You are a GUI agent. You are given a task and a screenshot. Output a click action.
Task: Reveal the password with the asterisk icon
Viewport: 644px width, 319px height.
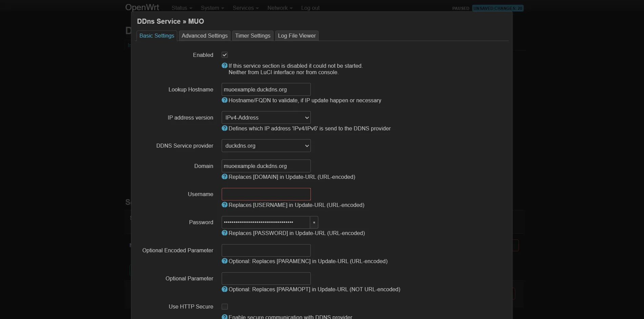pos(314,222)
